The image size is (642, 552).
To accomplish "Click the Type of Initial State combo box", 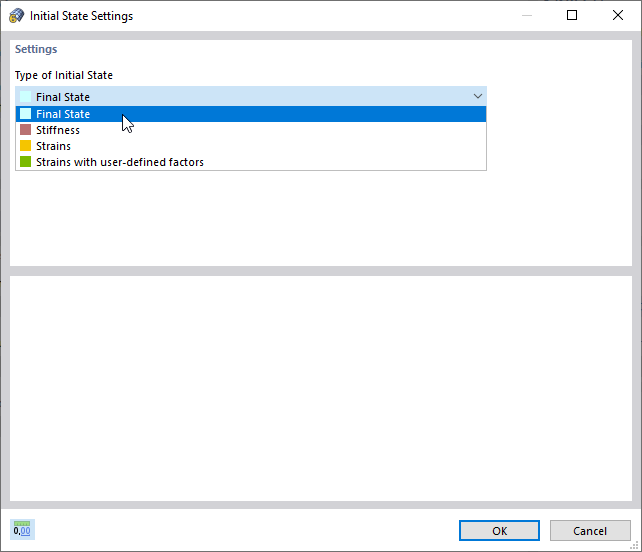I will (250, 97).
